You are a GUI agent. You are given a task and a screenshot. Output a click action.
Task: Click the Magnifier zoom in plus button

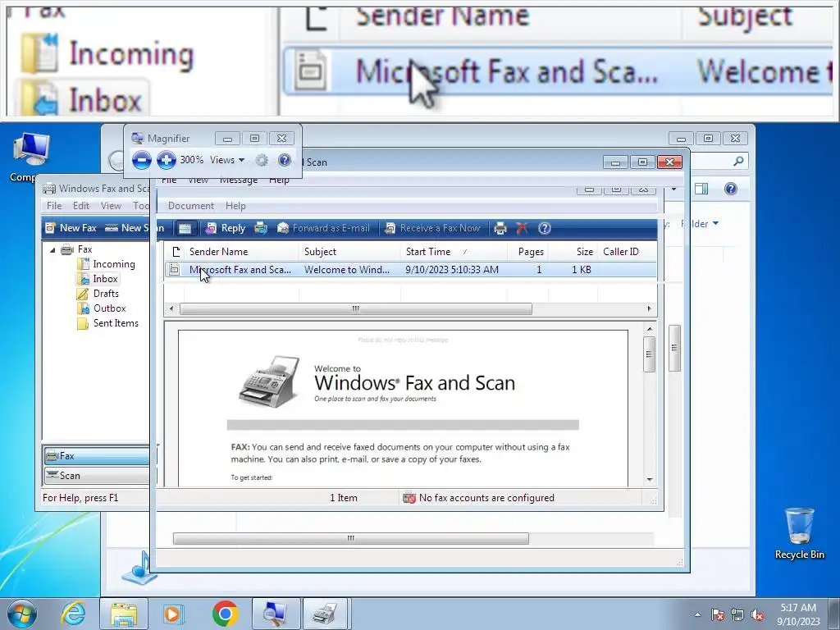point(166,160)
